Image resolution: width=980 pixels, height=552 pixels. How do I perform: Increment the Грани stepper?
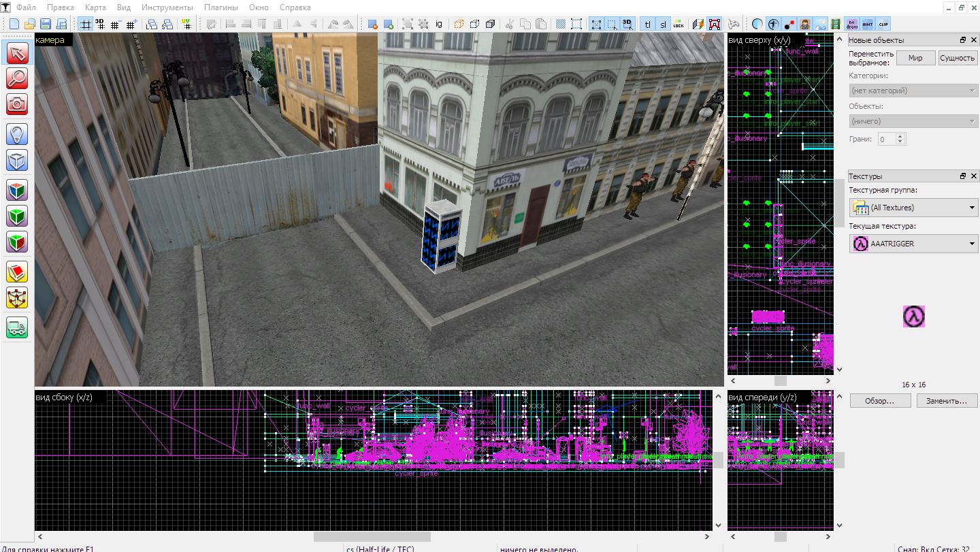901,135
